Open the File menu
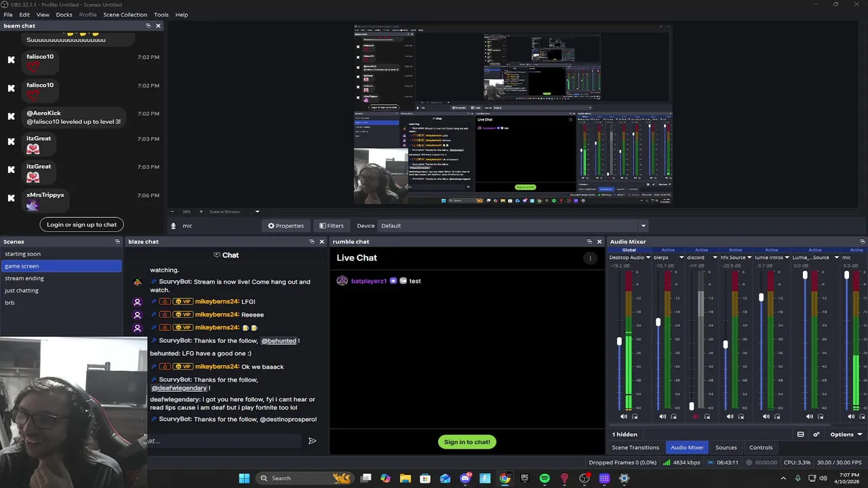Image resolution: width=868 pixels, height=488 pixels. pyautogui.click(x=8, y=14)
